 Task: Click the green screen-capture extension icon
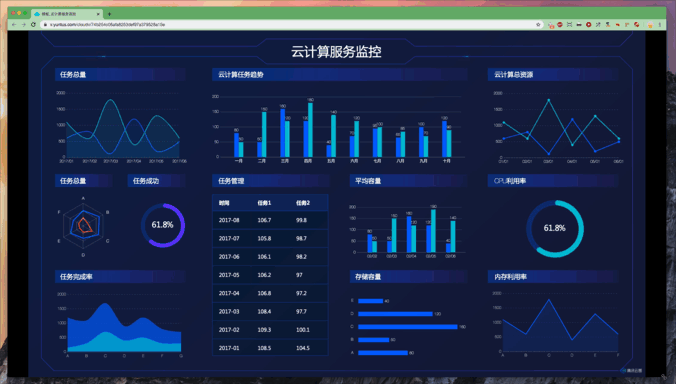[x=569, y=25]
